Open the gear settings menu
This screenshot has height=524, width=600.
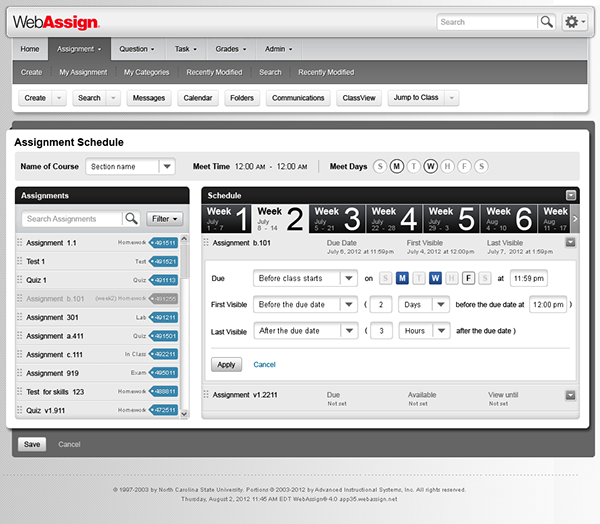point(575,21)
